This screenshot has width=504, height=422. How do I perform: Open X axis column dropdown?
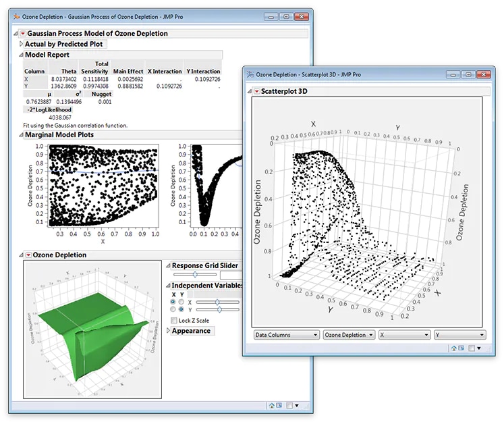(x=404, y=335)
